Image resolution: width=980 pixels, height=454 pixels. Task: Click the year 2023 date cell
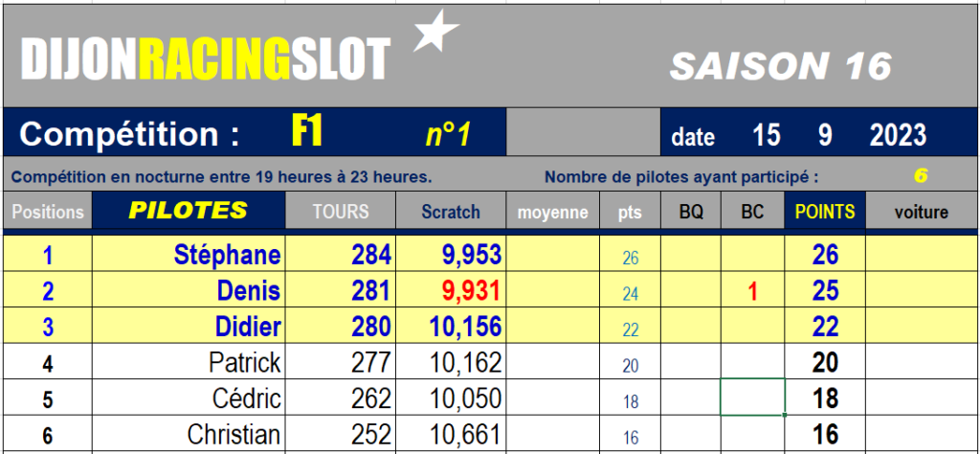point(898,134)
